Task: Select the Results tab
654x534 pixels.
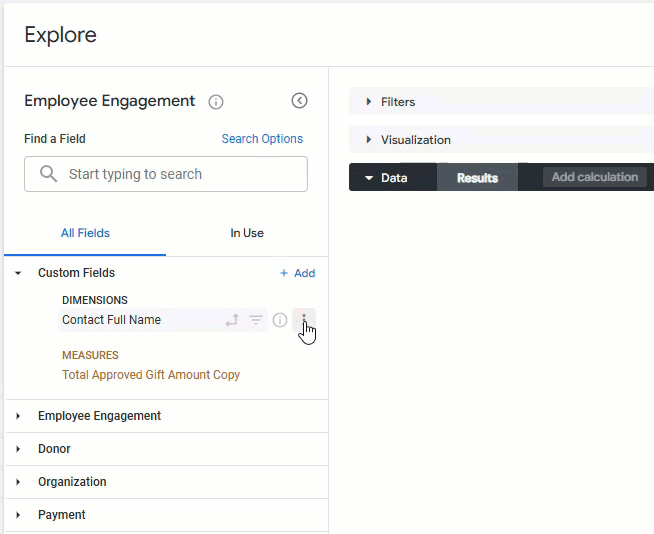Action: [x=477, y=177]
